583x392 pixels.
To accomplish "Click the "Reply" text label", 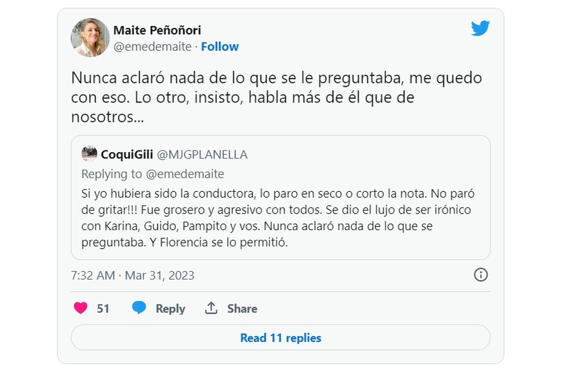I will pyautogui.click(x=170, y=308).
